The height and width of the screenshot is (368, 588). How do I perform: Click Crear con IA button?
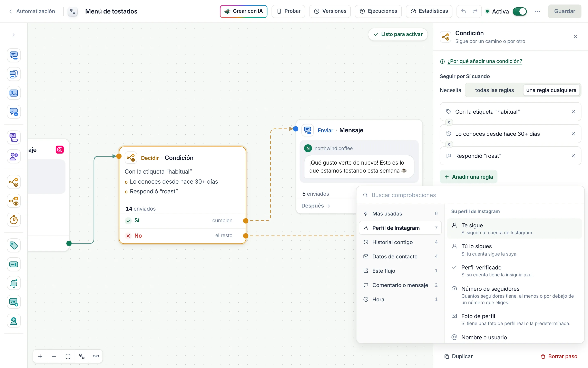(243, 11)
